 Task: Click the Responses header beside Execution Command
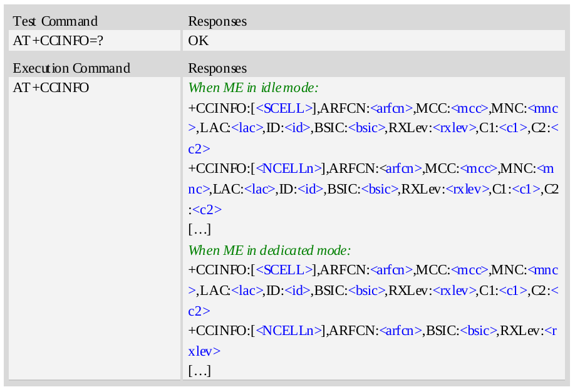pos(217,68)
